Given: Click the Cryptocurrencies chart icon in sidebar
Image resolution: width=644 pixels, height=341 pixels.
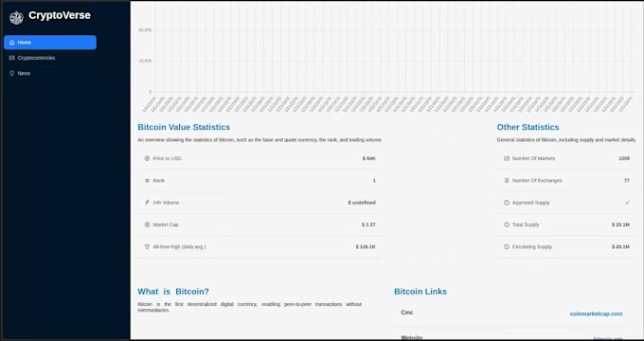Looking at the screenshot, I should [12, 58].
